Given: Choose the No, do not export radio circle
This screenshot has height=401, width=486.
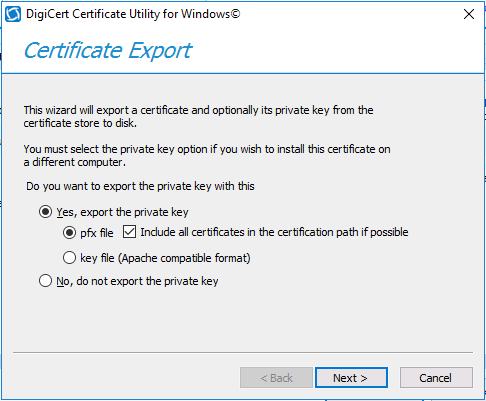Looking at the screenshot, I should [45, 281].
